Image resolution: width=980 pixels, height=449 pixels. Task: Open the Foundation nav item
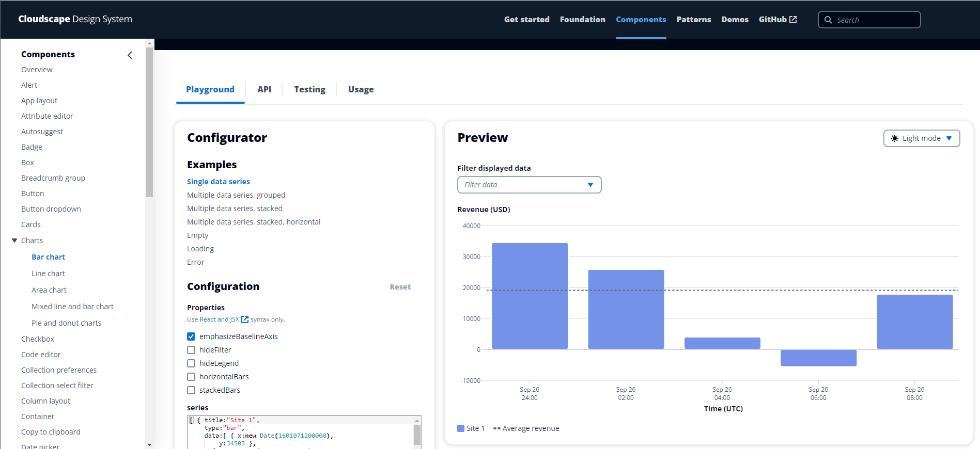tap(582, 20)
